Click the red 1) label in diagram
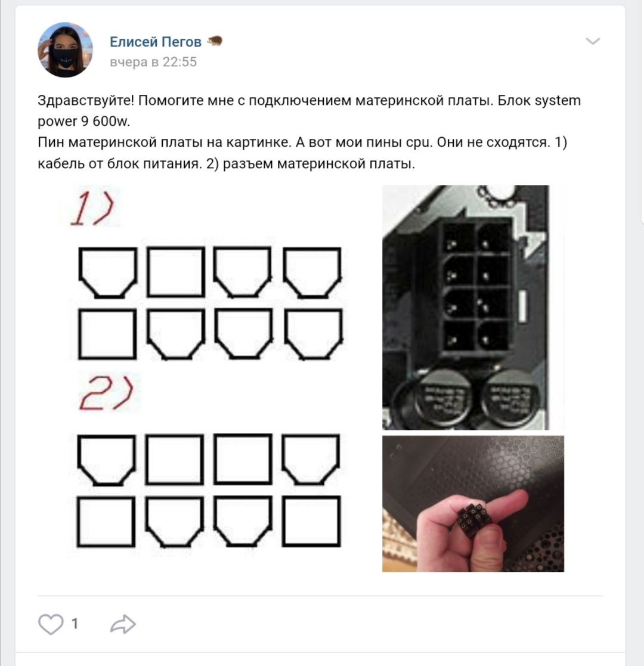 tap(93, 207)
